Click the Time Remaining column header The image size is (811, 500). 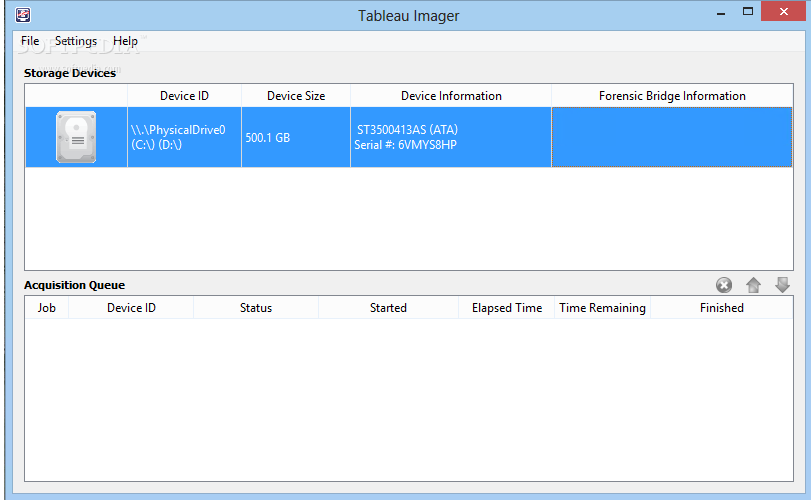pos(602,308)
